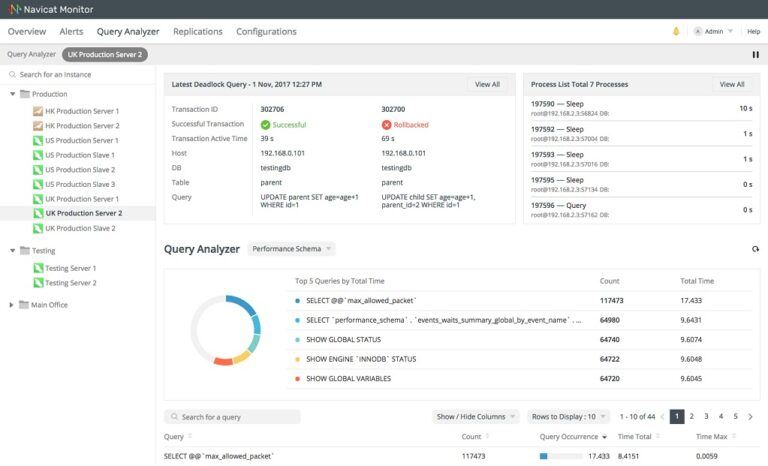The image size is (768, 466).
Task: Sort by the Query Occurrence column arrow
Action: pos(604,437)
